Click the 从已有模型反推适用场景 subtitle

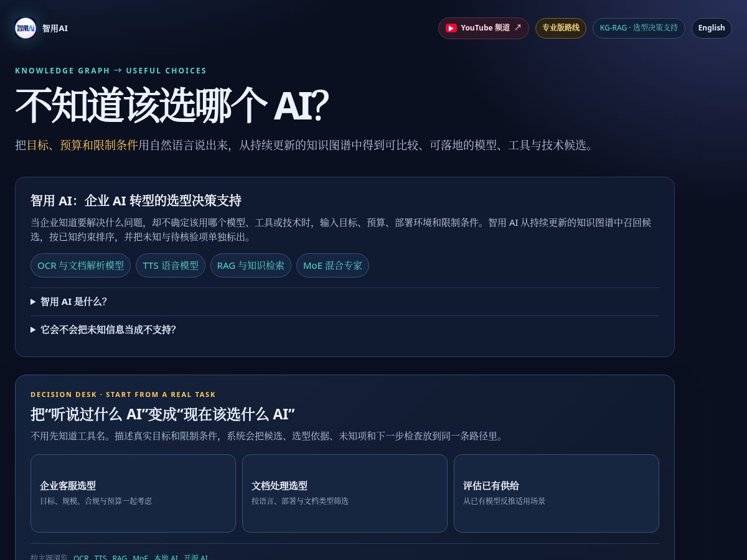tap(504, 501)
